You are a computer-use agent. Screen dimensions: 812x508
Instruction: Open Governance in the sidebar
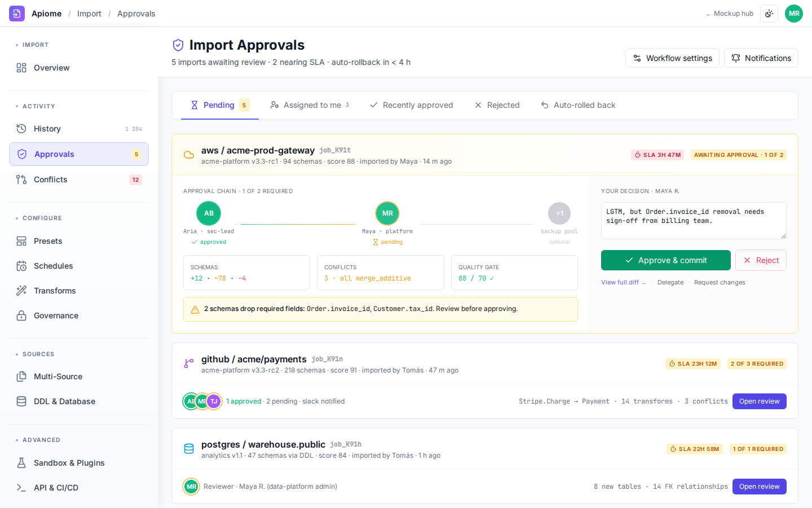[79, 316]
